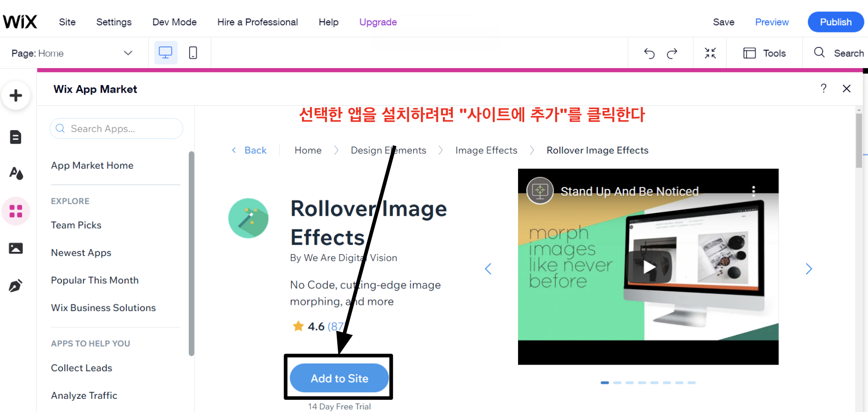The image size is (868, 412).
Task: Focus the Search Apps field
Action: click(116, 128)
